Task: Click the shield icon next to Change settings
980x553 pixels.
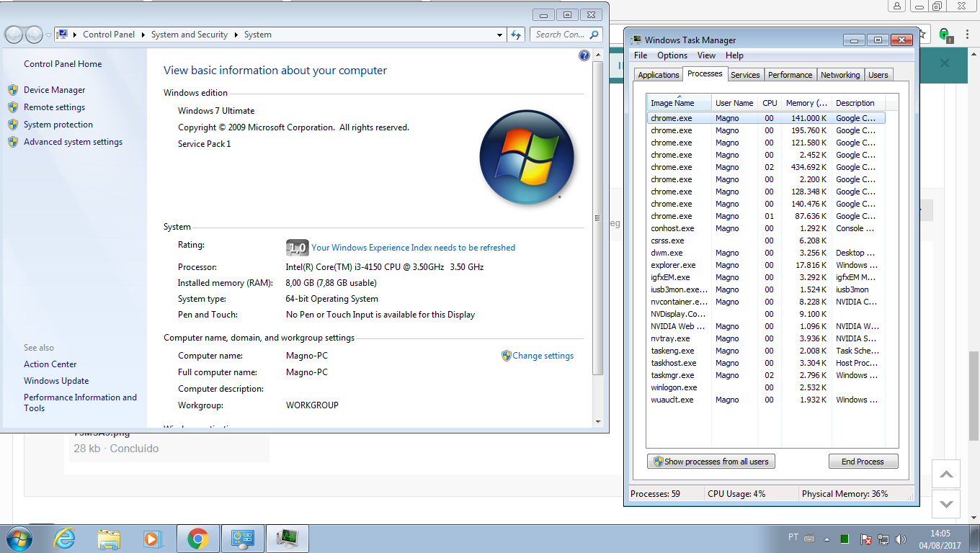Action: point(506,356)
